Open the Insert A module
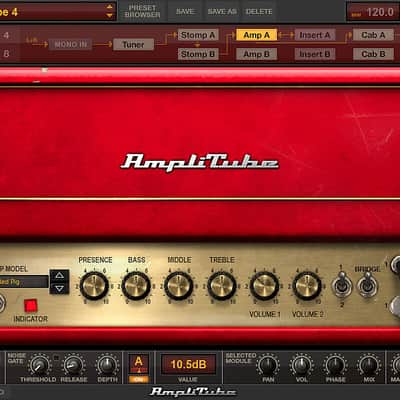Screen dimensions: 400x400 click(x=315, y=35)
